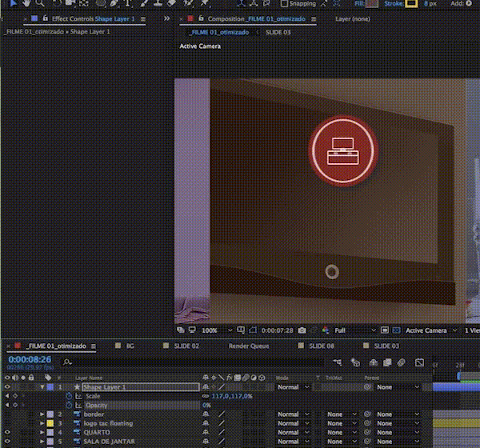
Task: Select the Selection arrow tool
Action: coord(14,4)
